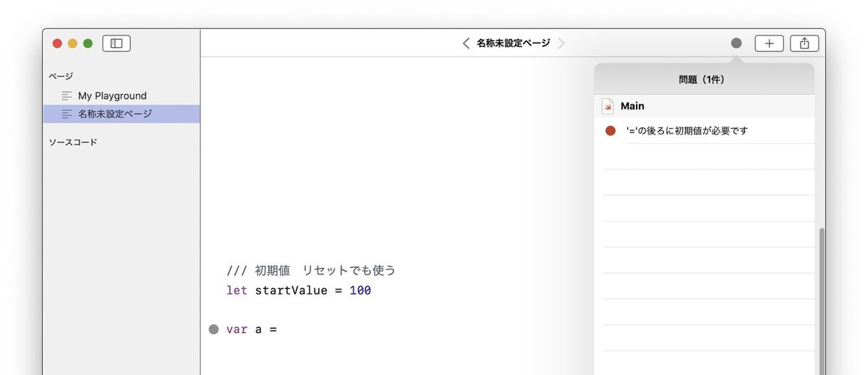Select 名称未設定ページ in the sidebar

click(122, 114)
